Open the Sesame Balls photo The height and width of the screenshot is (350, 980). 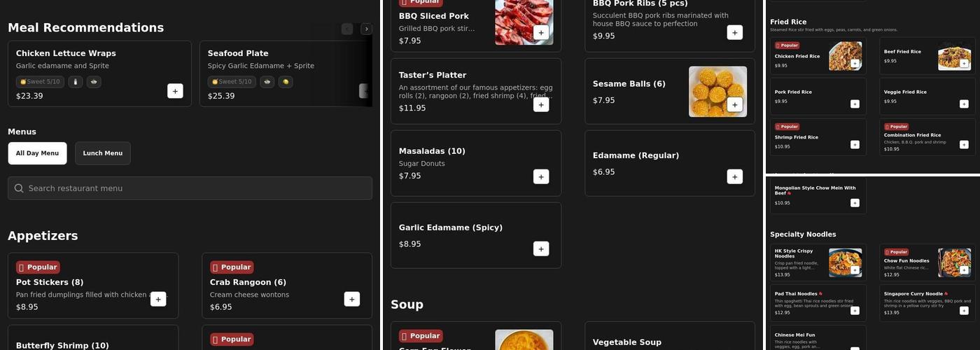click(717, 92)
